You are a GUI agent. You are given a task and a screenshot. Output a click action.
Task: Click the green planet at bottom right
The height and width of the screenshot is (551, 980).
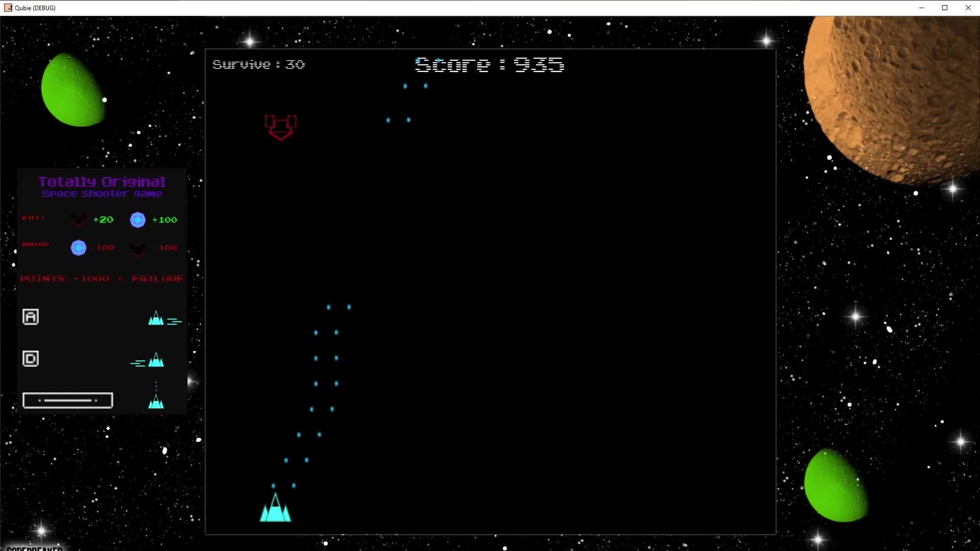point(835,486)
